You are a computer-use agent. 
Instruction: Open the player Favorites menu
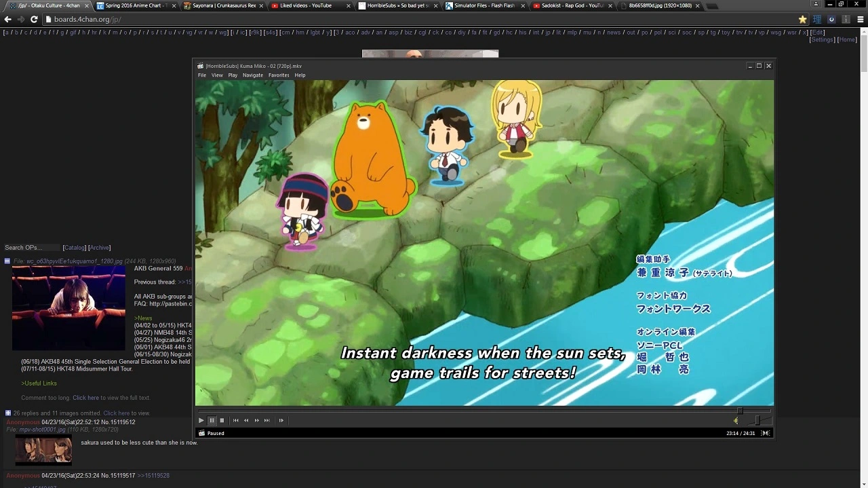click(279, 75)
